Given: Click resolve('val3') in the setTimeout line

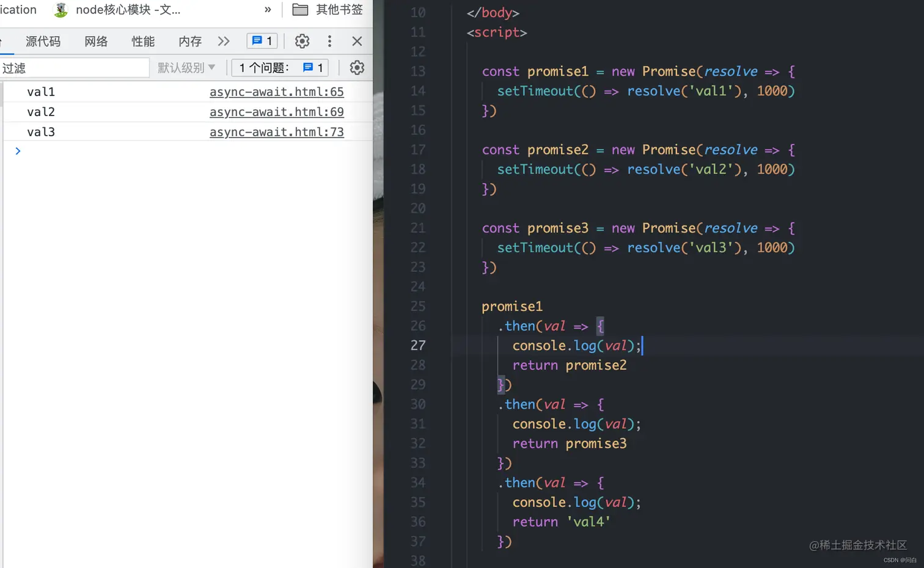Looking at the screenshot, I should coord(684,247).
